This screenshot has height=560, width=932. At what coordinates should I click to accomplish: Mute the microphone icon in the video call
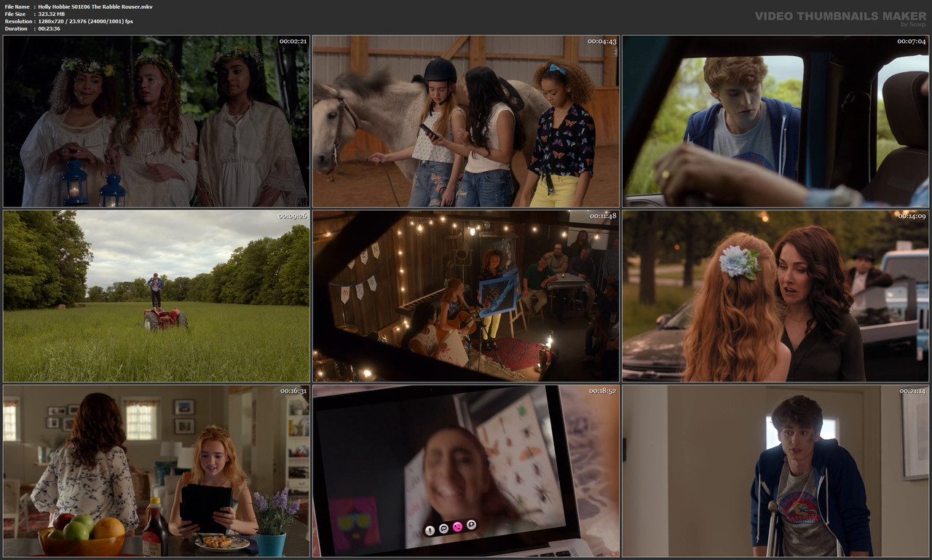tap(430, 529)
